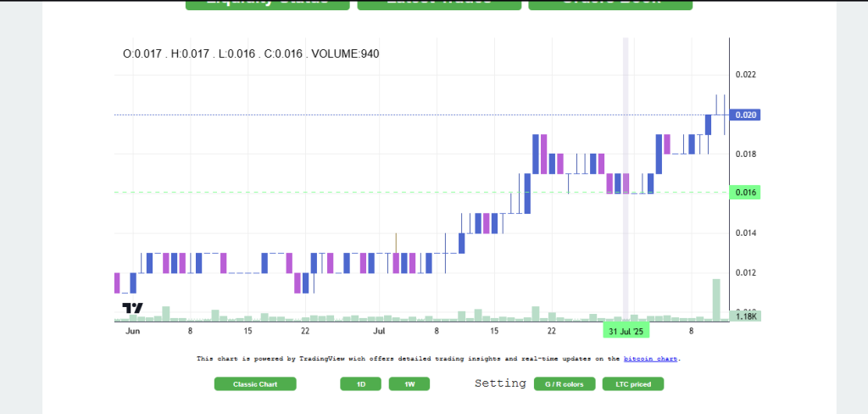Open the Orders Book tab at top right
This screenshot has height=414, width=868.
tap(610, 3)
